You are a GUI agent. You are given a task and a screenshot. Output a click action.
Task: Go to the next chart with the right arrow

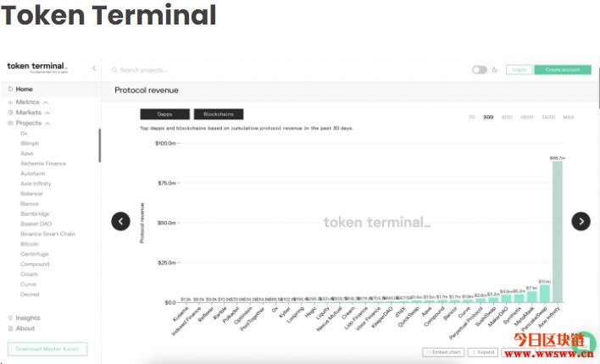click(x=581, y=222)
